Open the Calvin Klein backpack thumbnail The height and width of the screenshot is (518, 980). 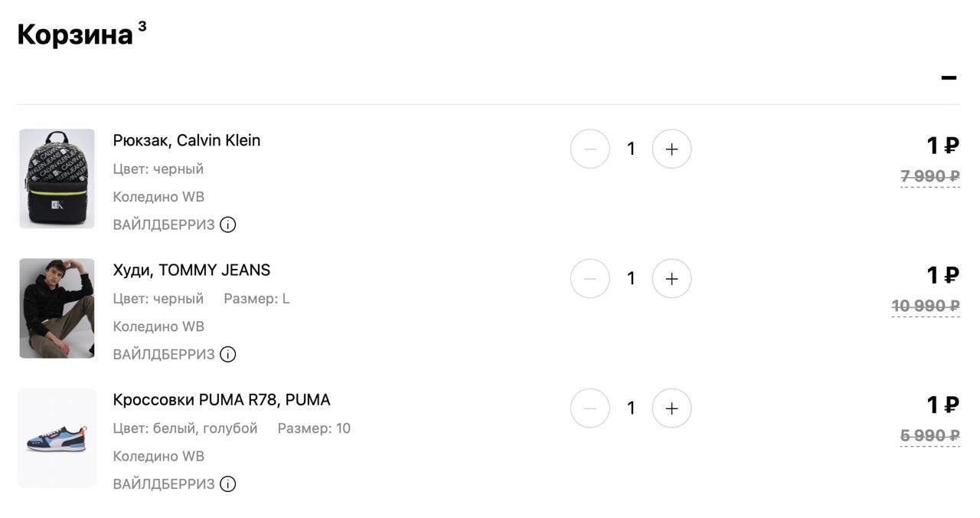click(57, 179)
